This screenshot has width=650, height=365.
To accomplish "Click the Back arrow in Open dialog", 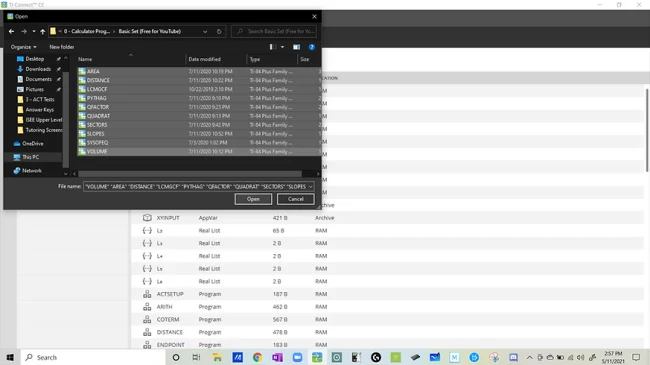I will point(12,32).
